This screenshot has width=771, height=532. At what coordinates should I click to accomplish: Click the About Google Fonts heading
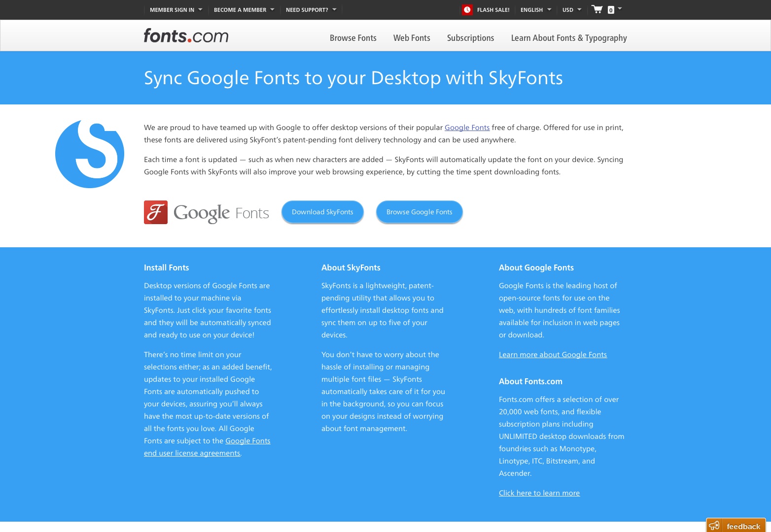[536, 267]
